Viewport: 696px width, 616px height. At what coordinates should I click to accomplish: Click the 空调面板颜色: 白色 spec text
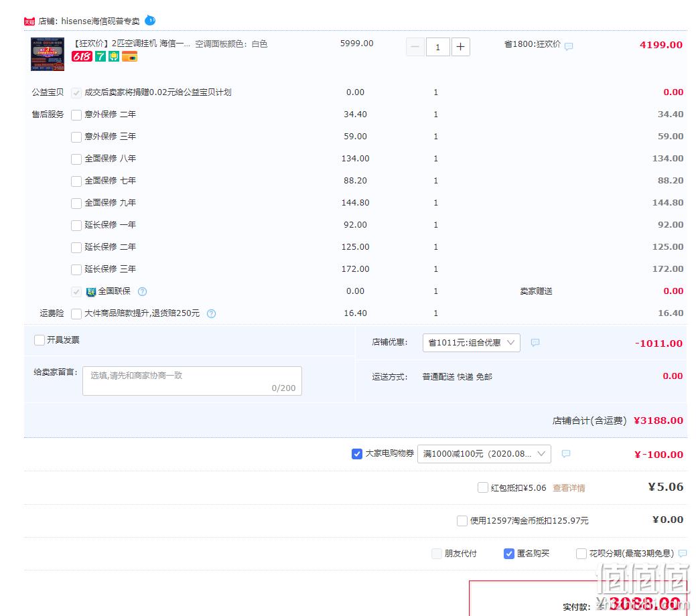(231, 44)
